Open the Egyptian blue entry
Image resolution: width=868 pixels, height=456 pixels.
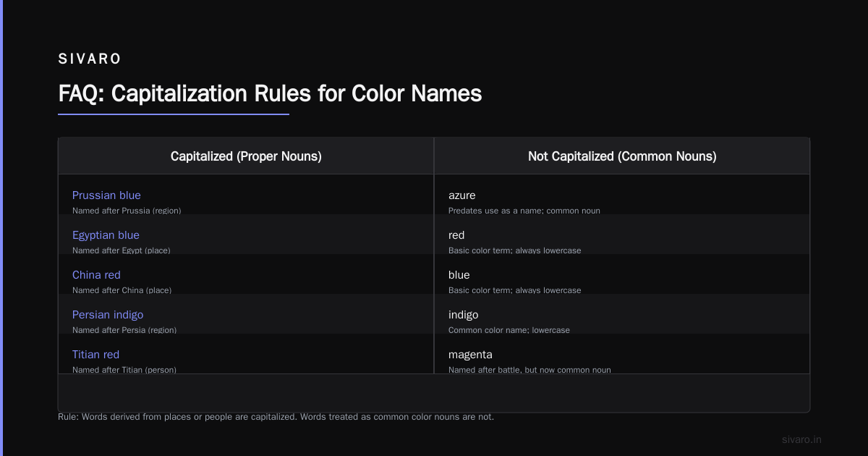pyautogui.click(x=106, y=235)
